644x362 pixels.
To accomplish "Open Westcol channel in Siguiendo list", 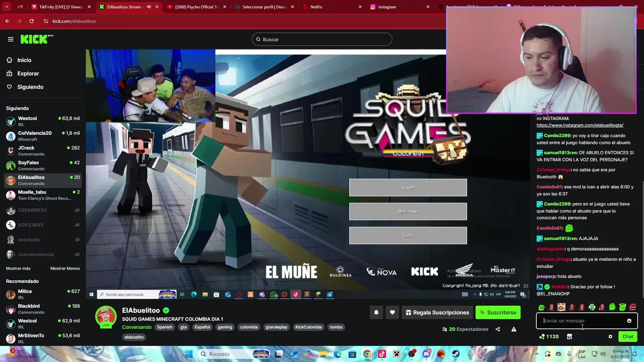I will coord(43,121).
